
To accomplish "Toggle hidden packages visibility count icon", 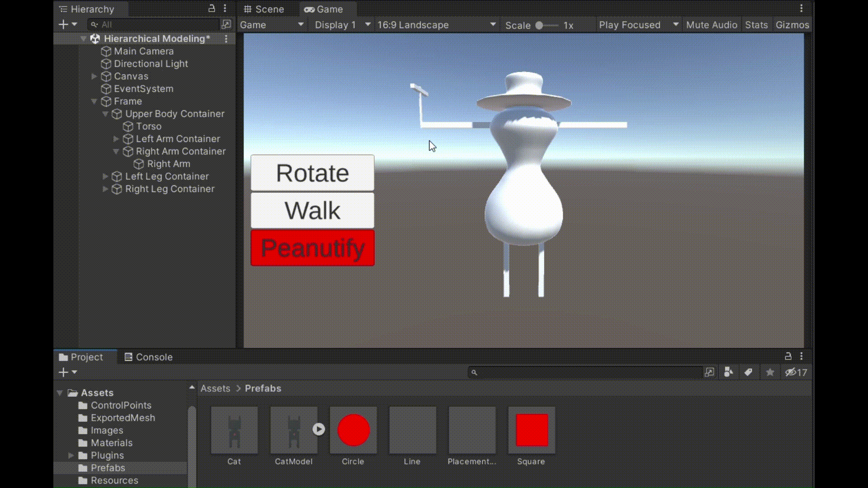I will (796, 372).
